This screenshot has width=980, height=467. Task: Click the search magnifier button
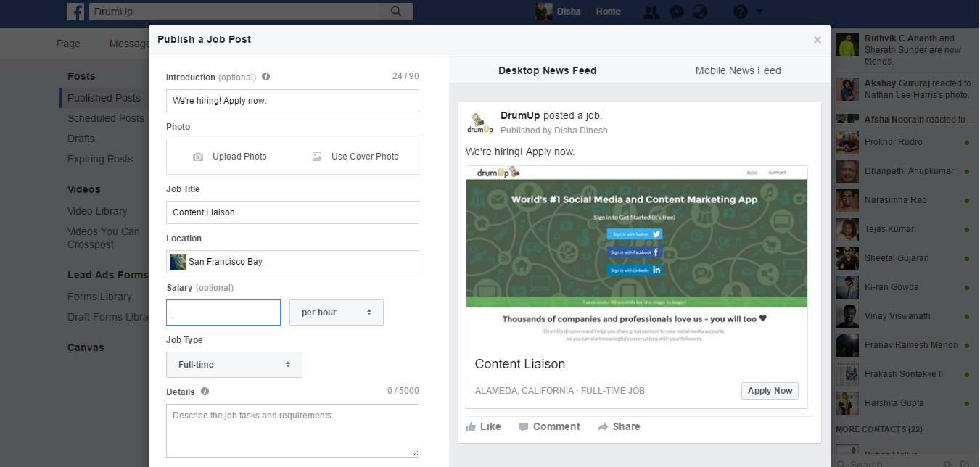(396, 12)
